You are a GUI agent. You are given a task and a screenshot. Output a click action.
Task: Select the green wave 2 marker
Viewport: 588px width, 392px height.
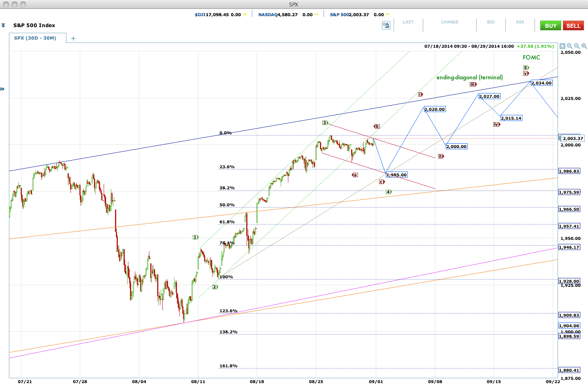click(215, 287)
